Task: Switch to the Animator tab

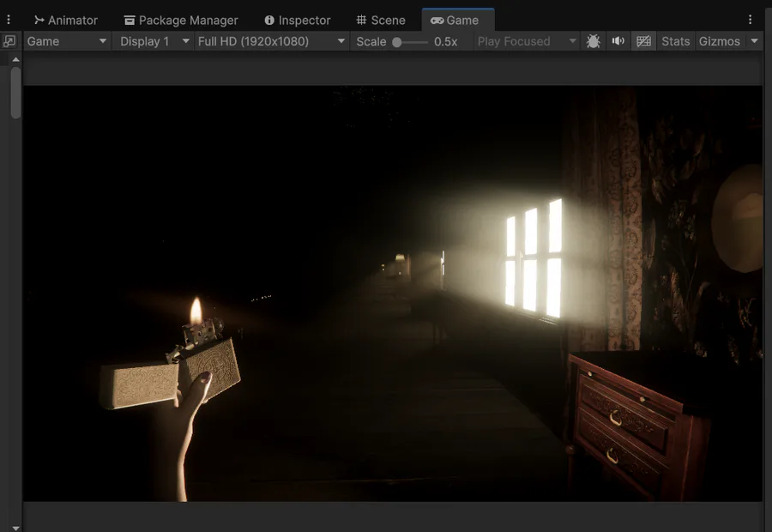Action: point(66,21)
